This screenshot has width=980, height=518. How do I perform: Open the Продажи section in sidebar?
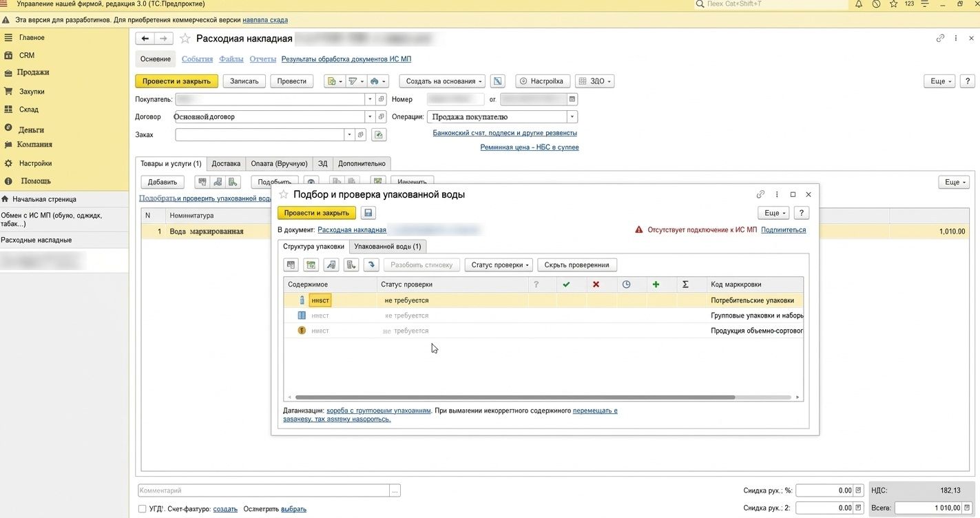tap(33, 72)
